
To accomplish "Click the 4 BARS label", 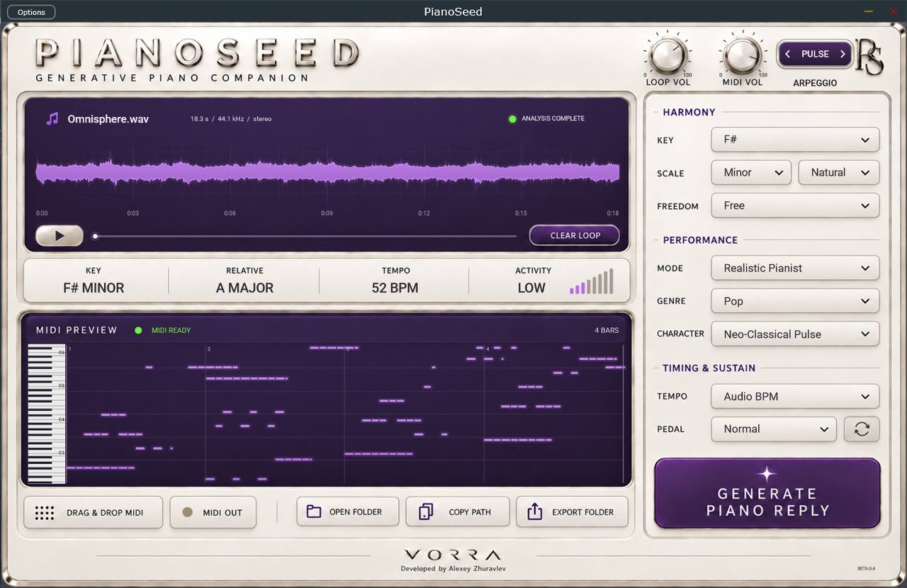I will (607, 330).
